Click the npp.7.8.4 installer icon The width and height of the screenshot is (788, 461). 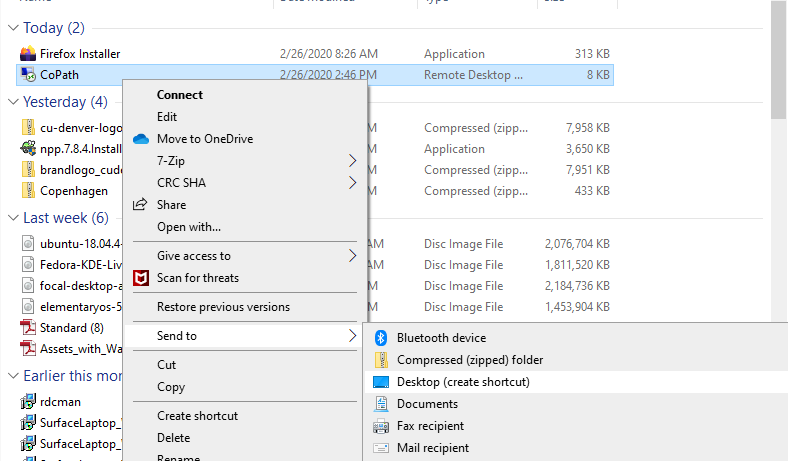28,148
